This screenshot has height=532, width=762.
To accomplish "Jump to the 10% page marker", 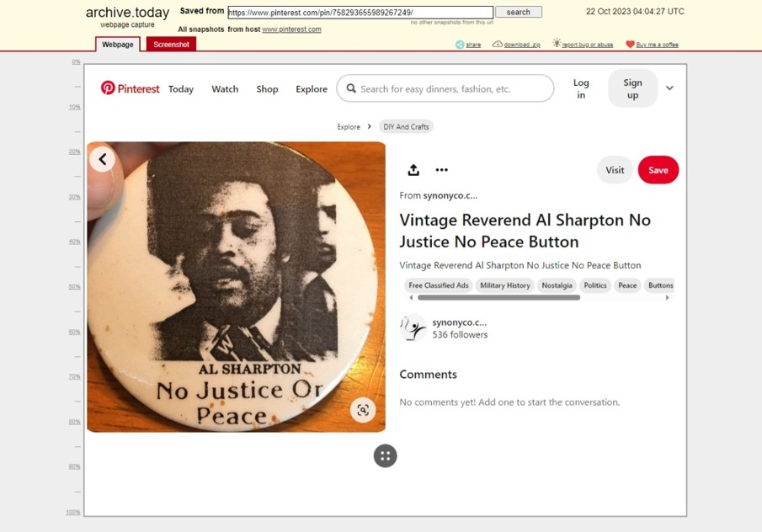I will 74,107.
